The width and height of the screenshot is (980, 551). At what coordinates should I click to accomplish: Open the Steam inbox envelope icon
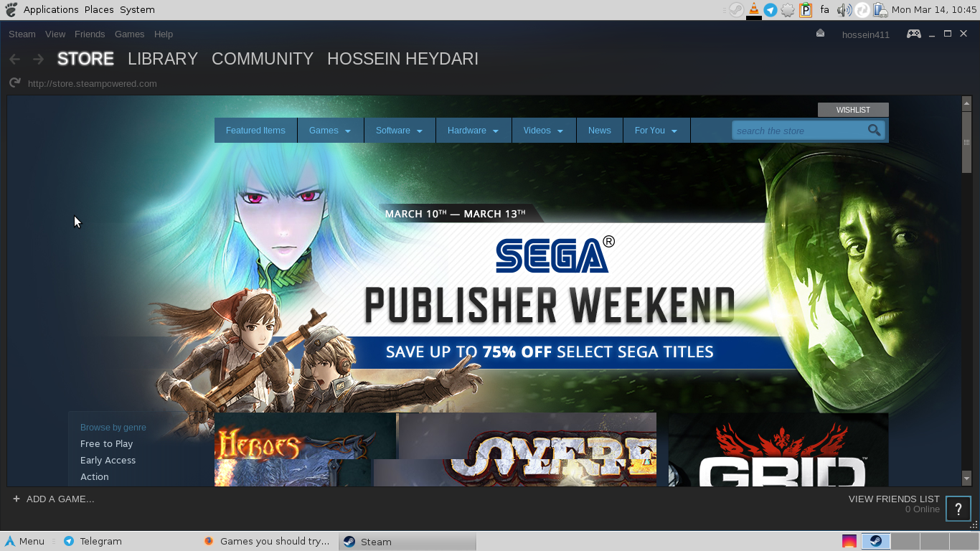[x=820, y=33]
